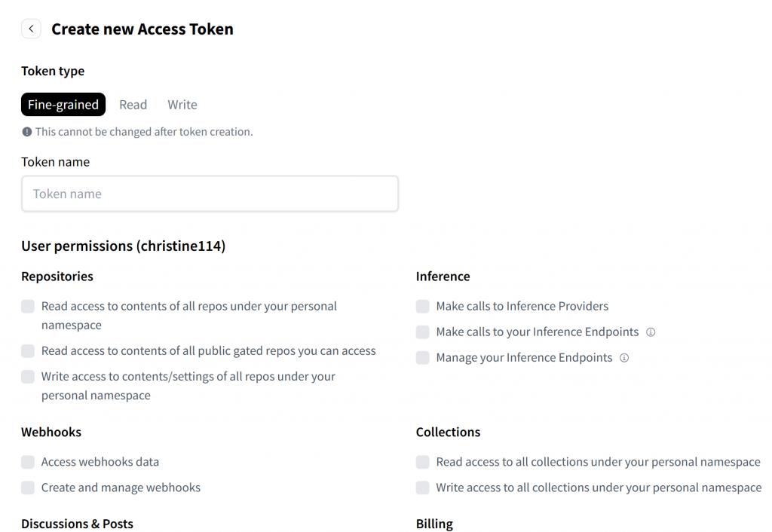Click the back arrow icon
This screenshot has width=772, height=532.
31,29
